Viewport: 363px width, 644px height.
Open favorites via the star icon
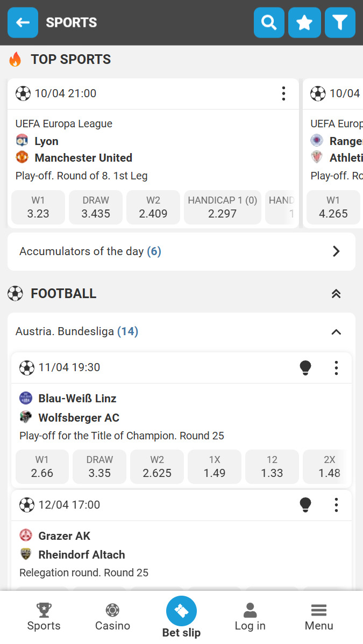coord(304,23)
